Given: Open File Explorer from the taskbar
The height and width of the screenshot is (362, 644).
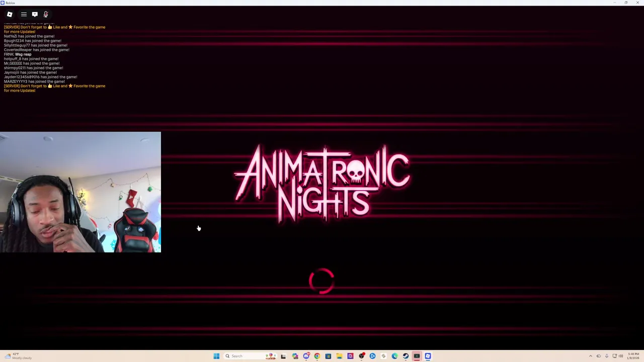Looking at the screenshot, I should tap(339, 356).
